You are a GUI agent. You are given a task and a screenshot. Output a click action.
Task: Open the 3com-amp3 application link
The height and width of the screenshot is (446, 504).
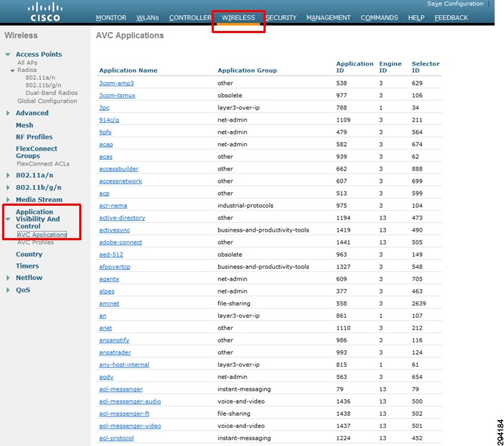tap(117, 83)
